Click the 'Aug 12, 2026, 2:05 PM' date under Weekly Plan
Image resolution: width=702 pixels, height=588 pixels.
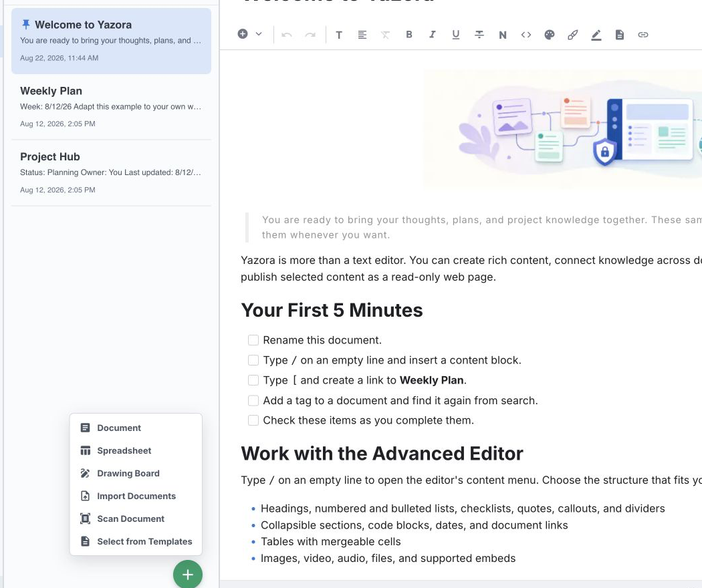[x=57, y=124]
